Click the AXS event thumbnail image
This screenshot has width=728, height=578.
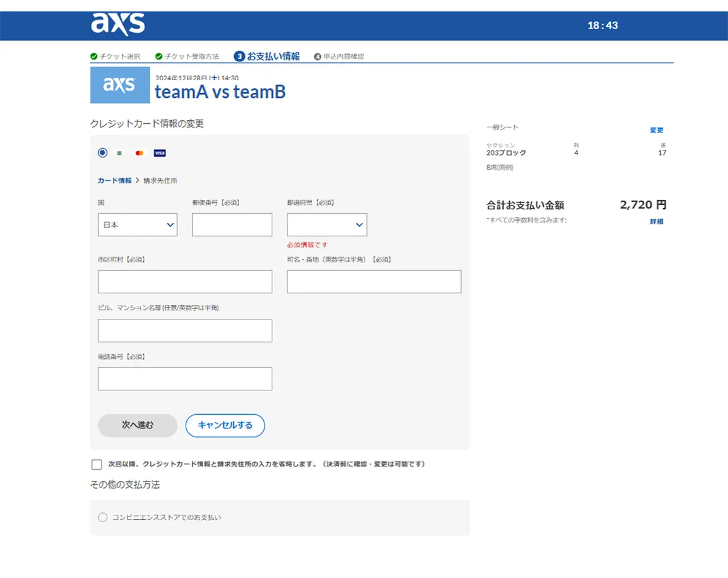coord(120,85)
